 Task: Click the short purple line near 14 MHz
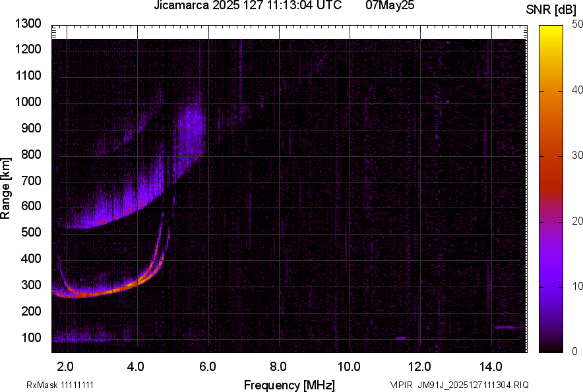[508, 327]
